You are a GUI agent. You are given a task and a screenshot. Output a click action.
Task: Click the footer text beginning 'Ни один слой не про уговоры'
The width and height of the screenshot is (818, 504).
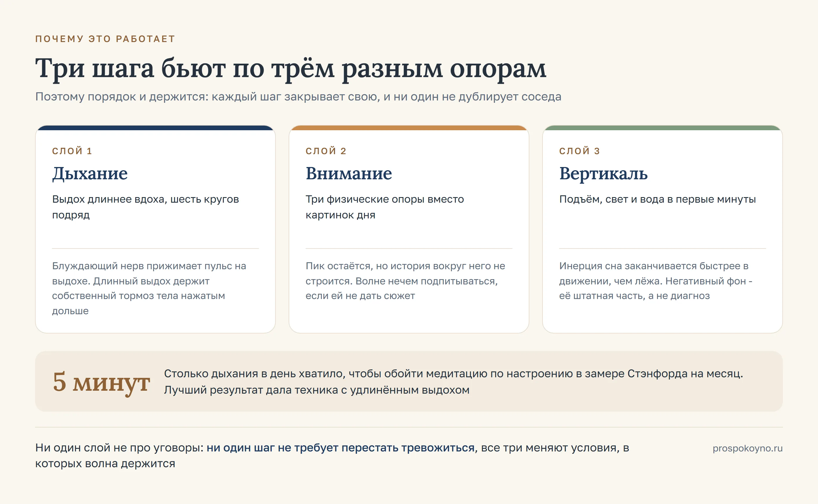(332, 456)
